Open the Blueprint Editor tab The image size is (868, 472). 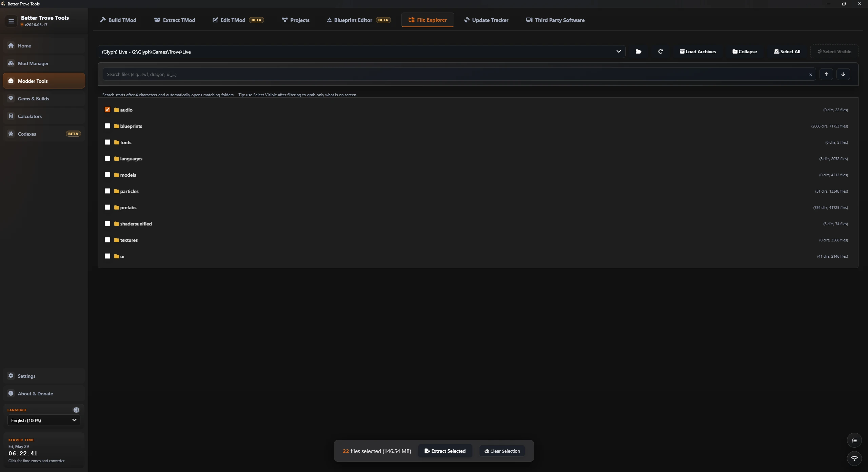[x=359, y=20]
